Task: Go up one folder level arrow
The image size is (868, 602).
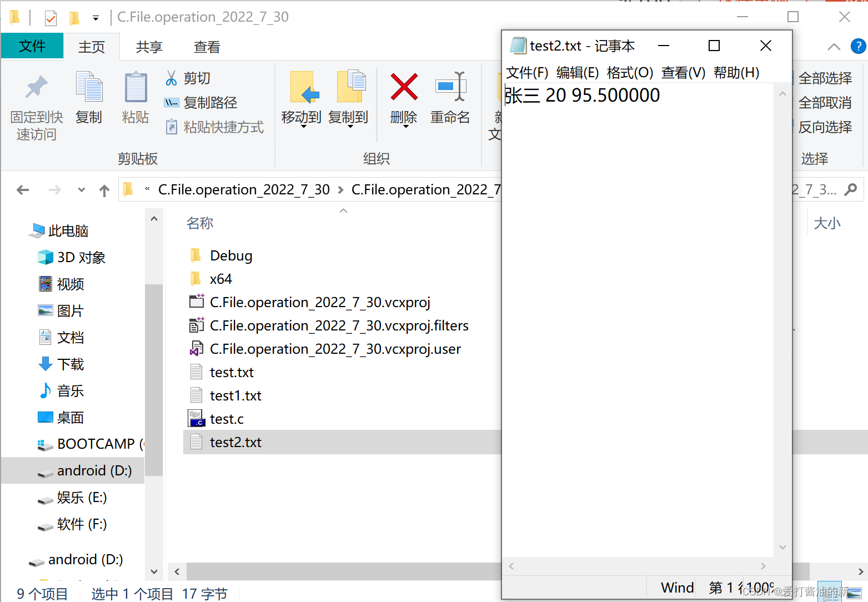Action: click(104, 190)
